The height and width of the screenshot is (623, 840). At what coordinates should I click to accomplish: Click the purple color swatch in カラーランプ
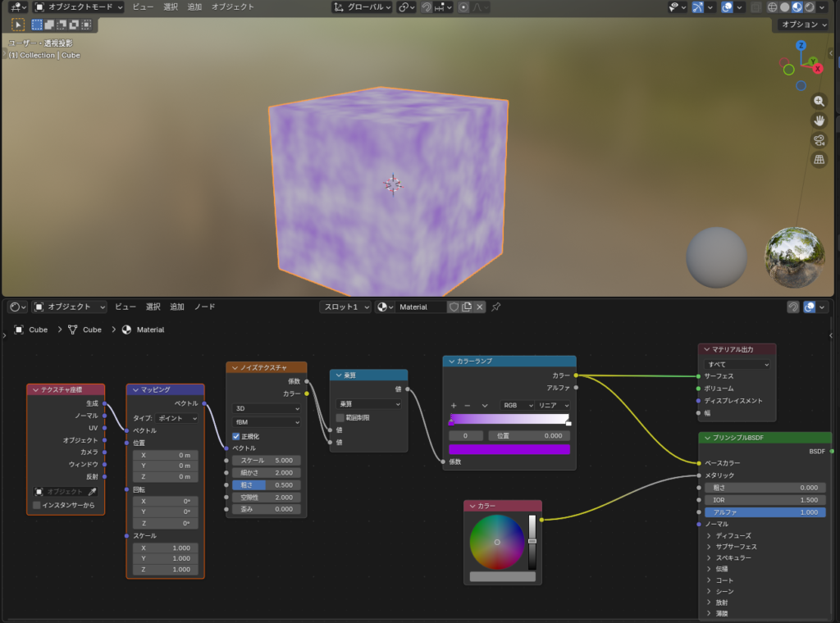(x=509, y=449)
